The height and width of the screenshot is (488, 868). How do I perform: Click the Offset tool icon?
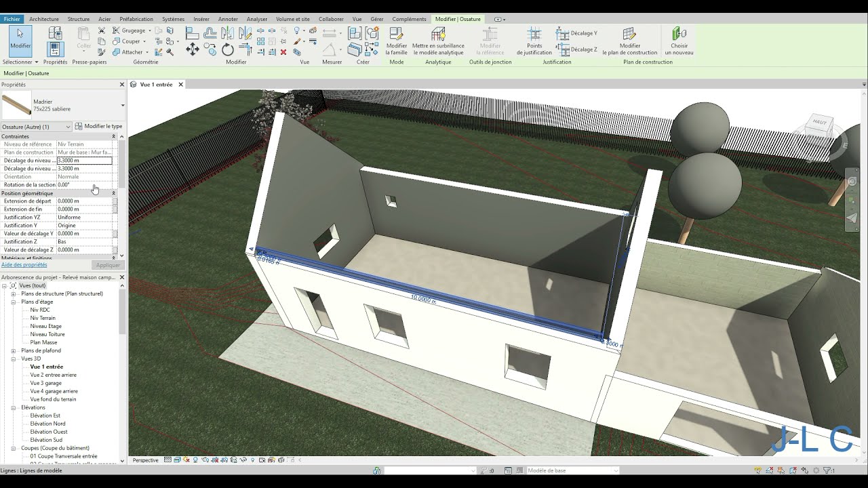click(x=210, y=33)
